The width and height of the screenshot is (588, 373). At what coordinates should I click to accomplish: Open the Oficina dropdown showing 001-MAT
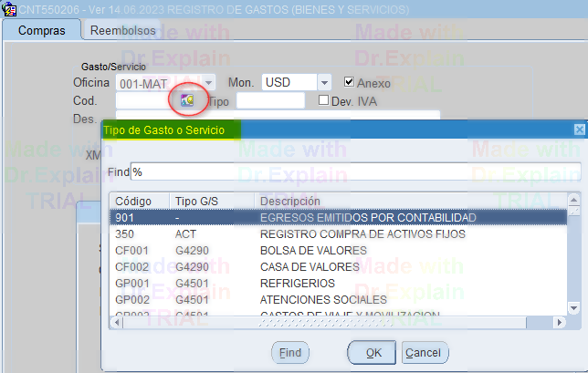[x=208, y=82]
